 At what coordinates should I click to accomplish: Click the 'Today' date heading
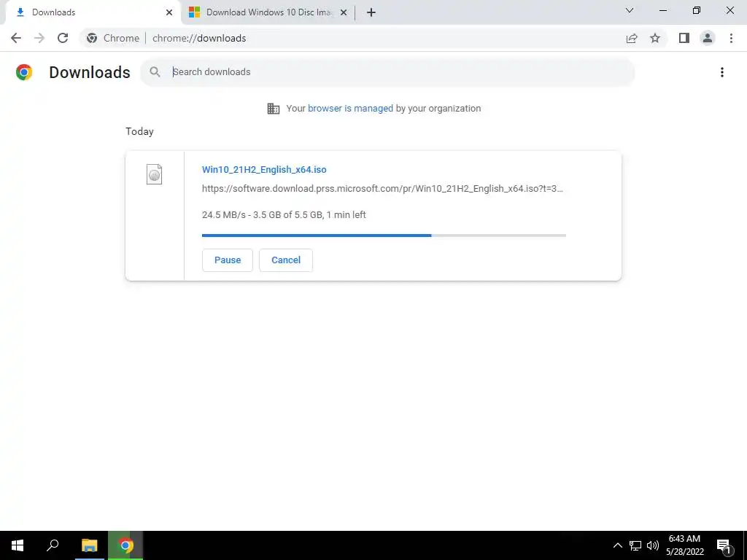pyautogui.click(x=139, y=131)
